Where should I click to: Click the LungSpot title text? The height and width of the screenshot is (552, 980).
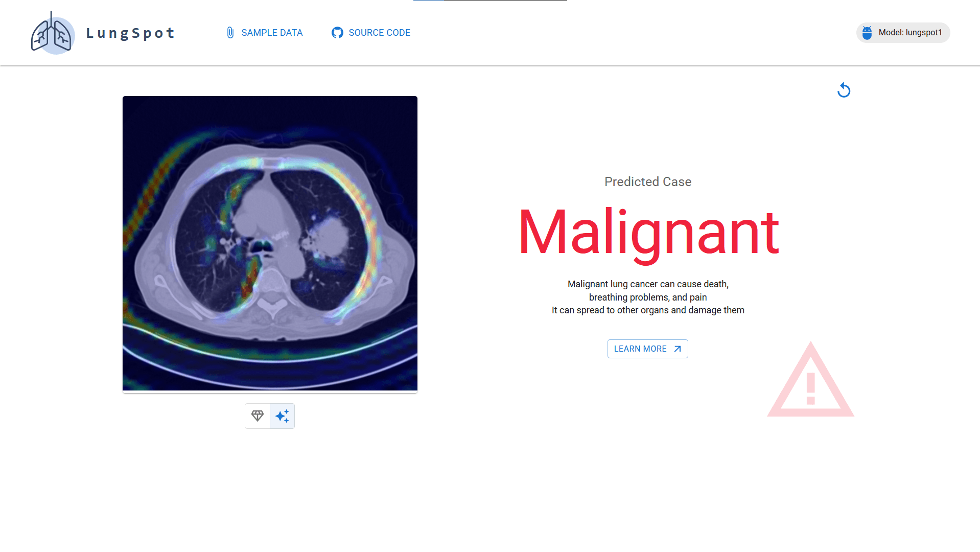(x=130, y=33)
